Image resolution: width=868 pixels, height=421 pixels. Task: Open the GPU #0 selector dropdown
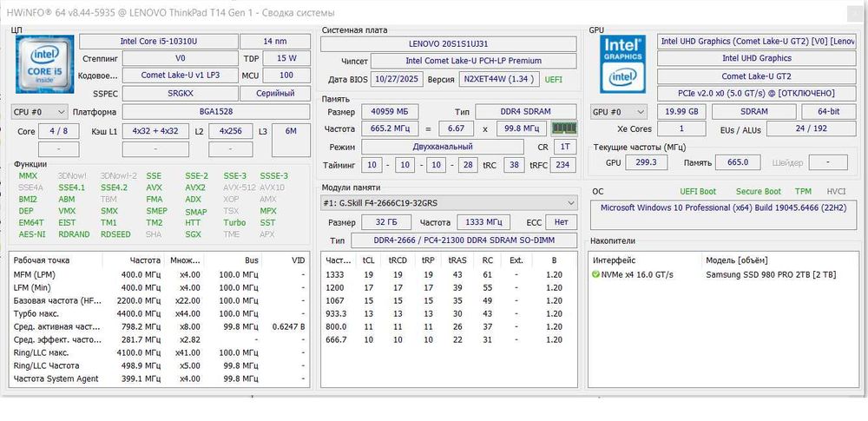coord(618,112)
